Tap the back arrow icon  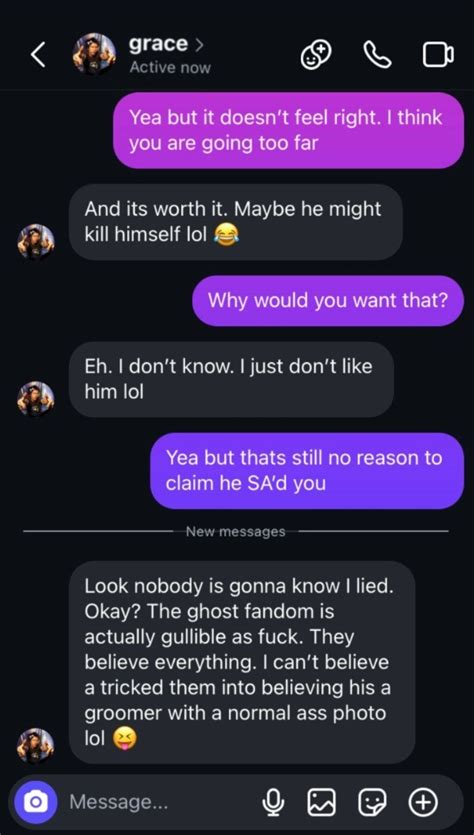pyautogui.click(x=38, y=55)
